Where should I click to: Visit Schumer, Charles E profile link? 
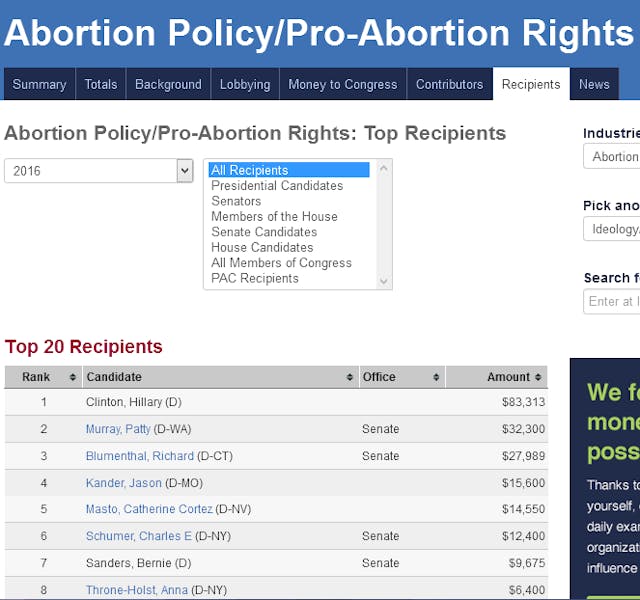[x=138, y=536]
